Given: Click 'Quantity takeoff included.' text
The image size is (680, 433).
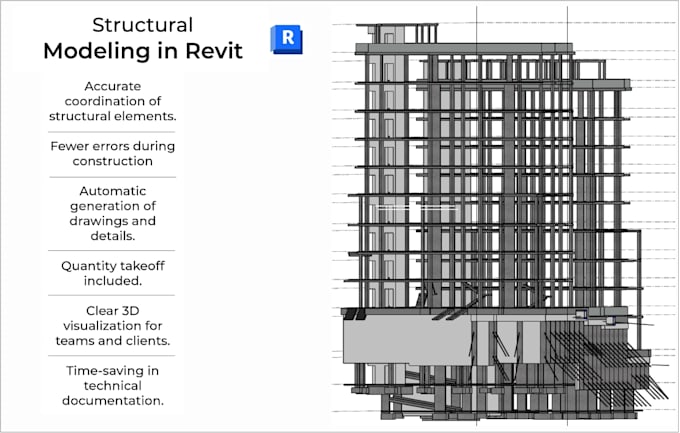Looking at the screenshot, I should point(113,273).
